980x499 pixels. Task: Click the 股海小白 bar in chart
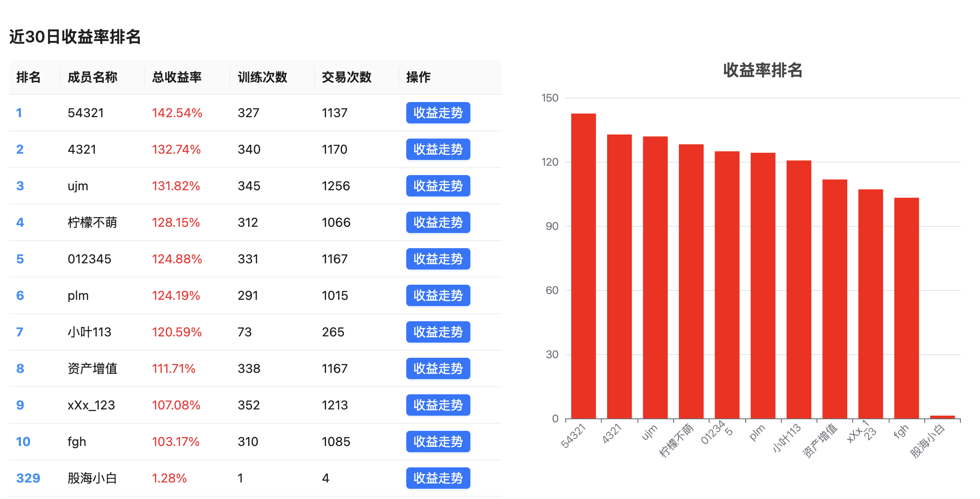click(x=943, y=417)
